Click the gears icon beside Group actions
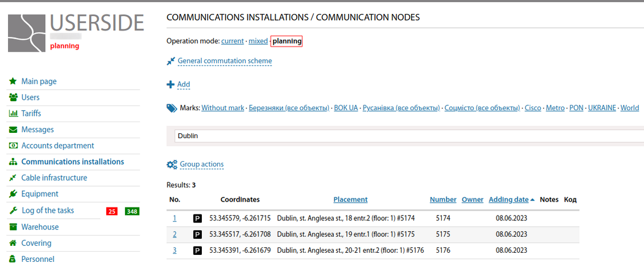This screenshot has width=644, height=264. tap(172, 165)
